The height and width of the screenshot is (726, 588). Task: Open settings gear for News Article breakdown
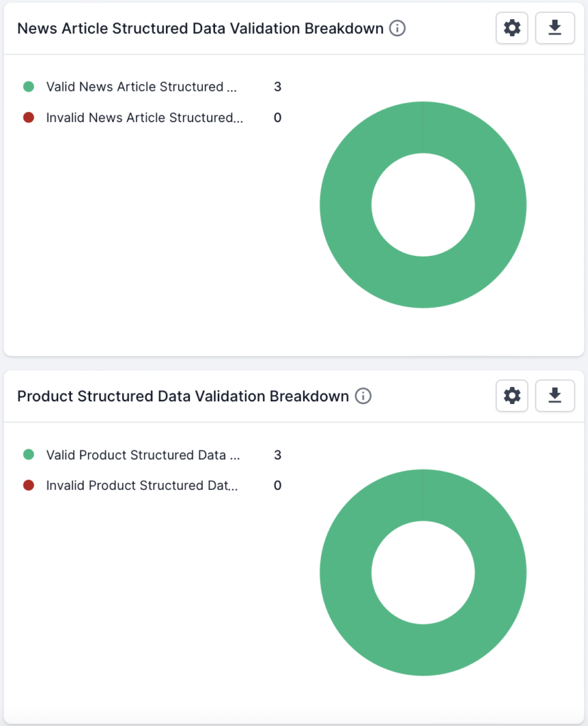coord(511,28)
